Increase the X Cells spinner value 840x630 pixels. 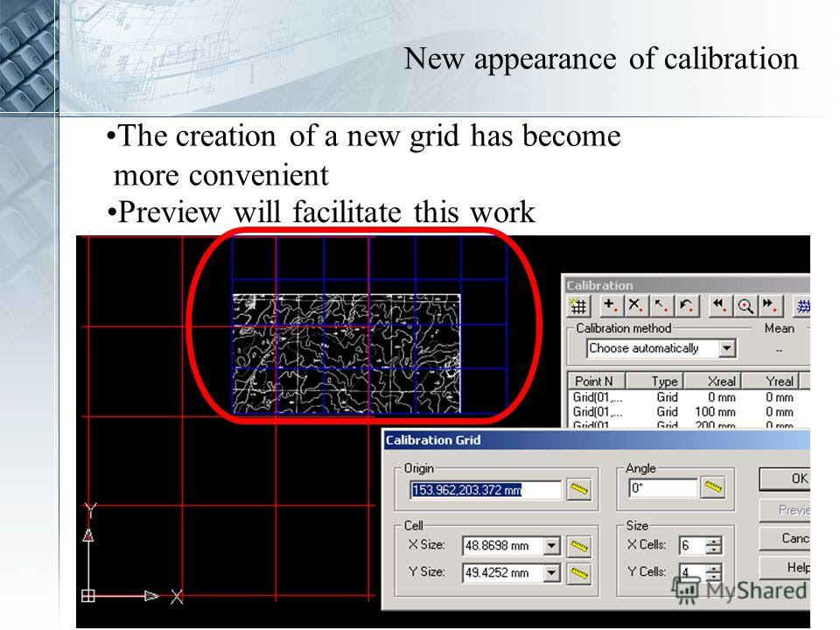coord(714,542)
